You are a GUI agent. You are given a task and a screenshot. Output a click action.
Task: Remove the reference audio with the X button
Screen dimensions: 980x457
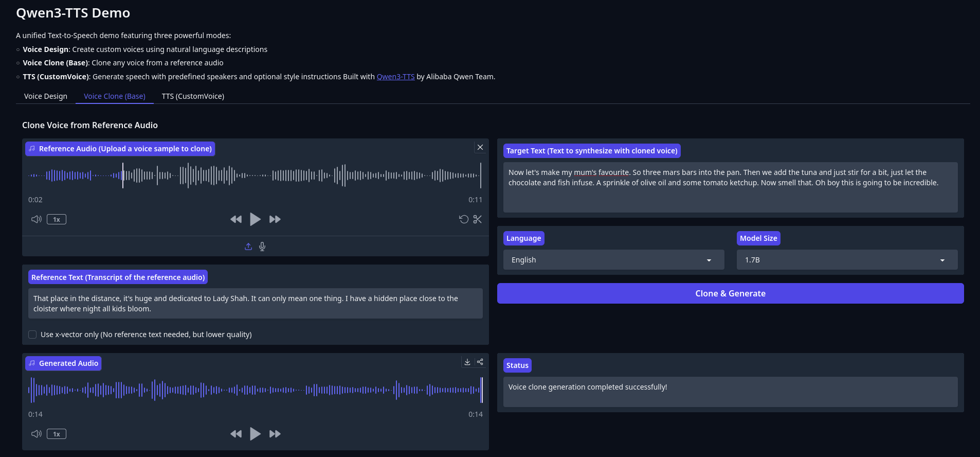click(x=480, y=147)
